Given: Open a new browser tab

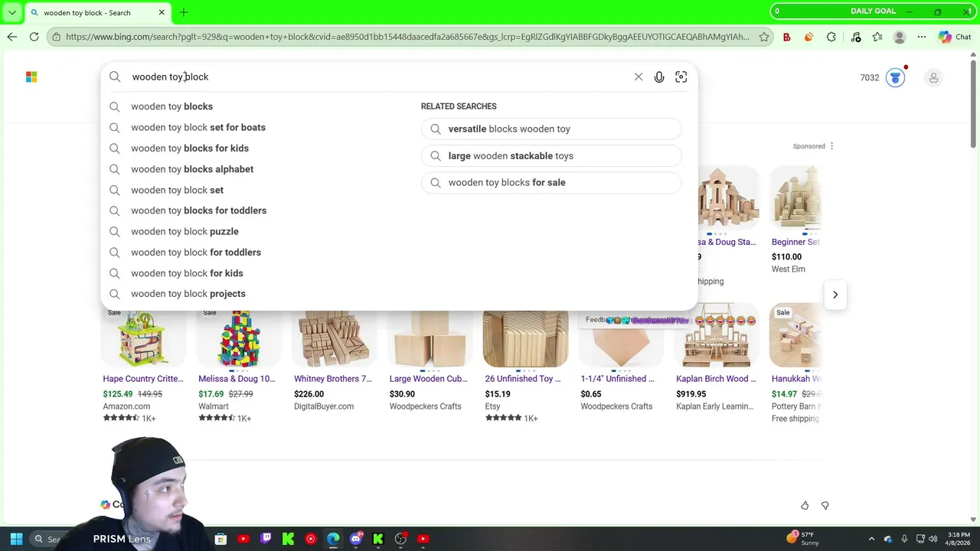Looking at the screenshot, I should coord(184,12).
